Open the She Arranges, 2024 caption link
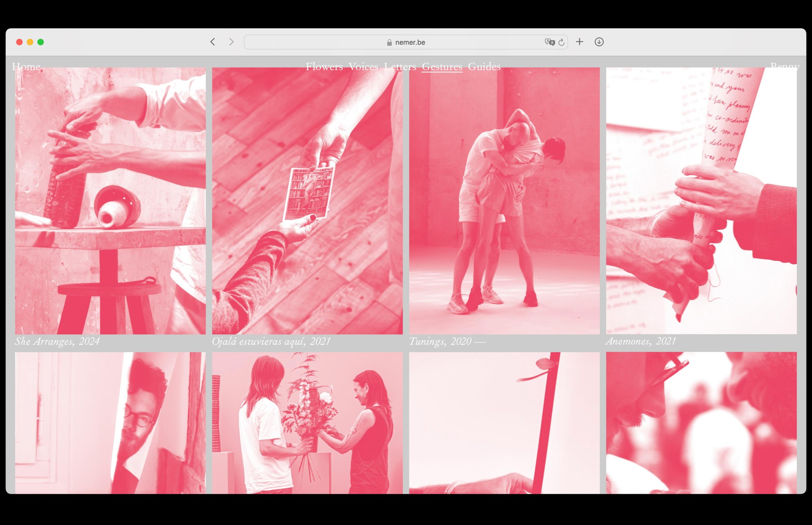The height and width of the screenshot is (525, 812). coord(57,341)
